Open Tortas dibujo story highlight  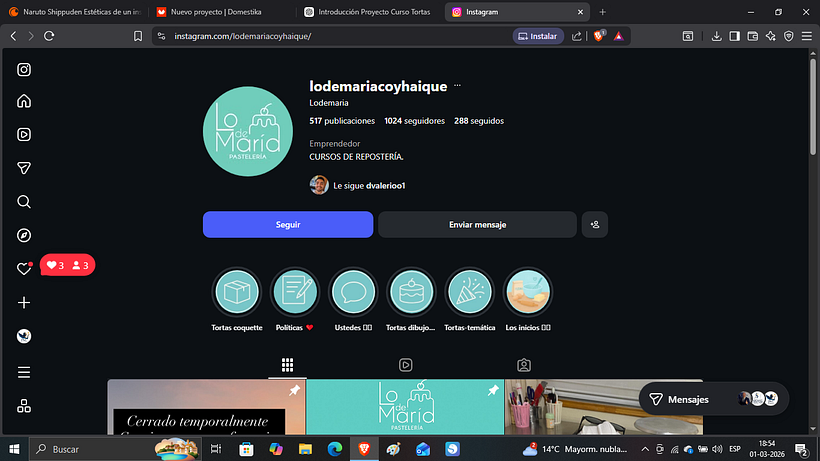click(x=411, y=292)
